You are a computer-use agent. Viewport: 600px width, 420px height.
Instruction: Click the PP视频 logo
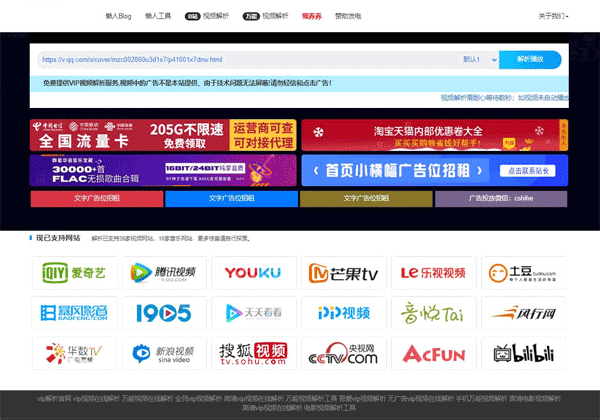344,313
